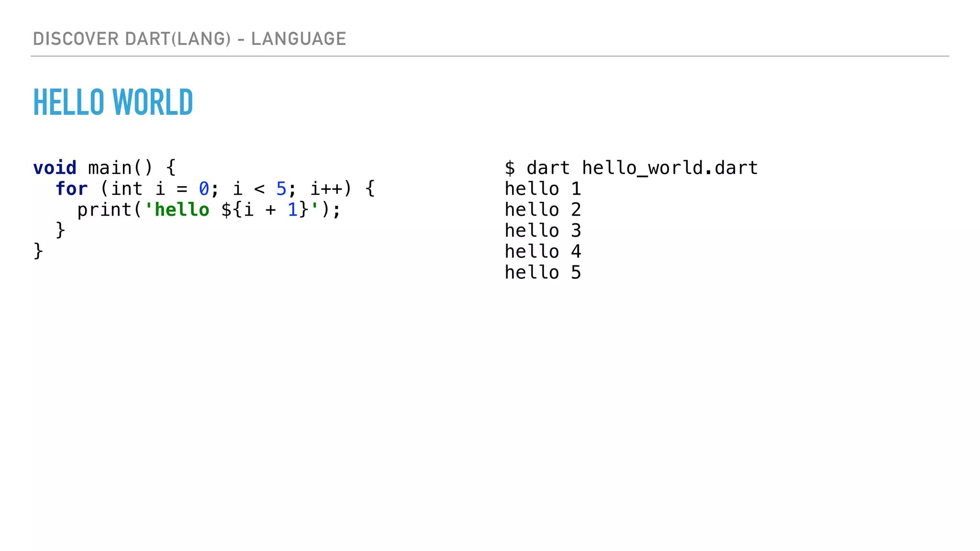
Task: Click the output line 'hello 3'
Action: (543, 231)
